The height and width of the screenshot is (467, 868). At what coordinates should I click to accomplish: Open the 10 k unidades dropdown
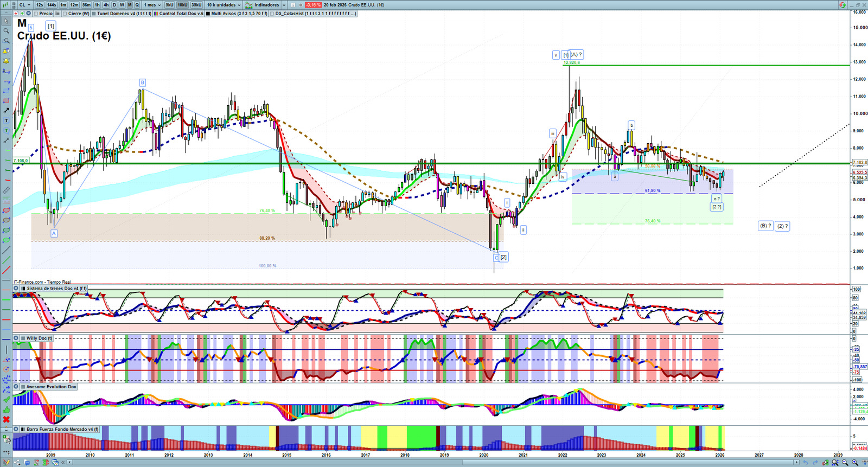pyautogui.click(x=224, y=5)
